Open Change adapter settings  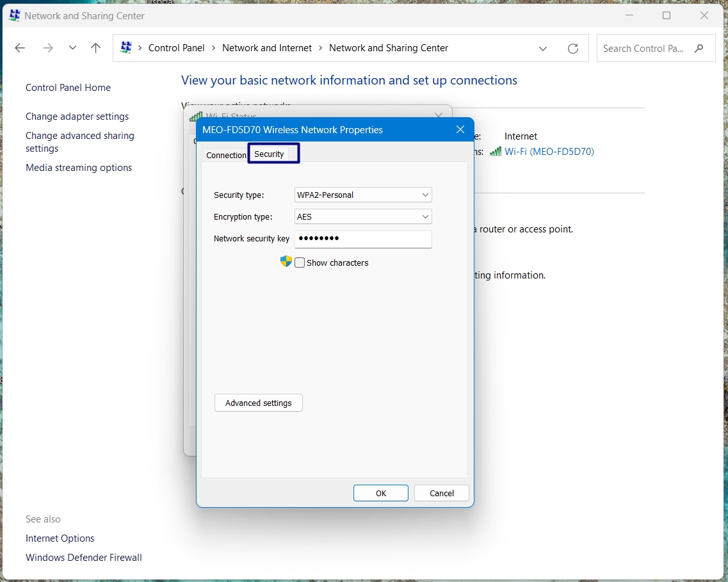(x=77, y=117)
